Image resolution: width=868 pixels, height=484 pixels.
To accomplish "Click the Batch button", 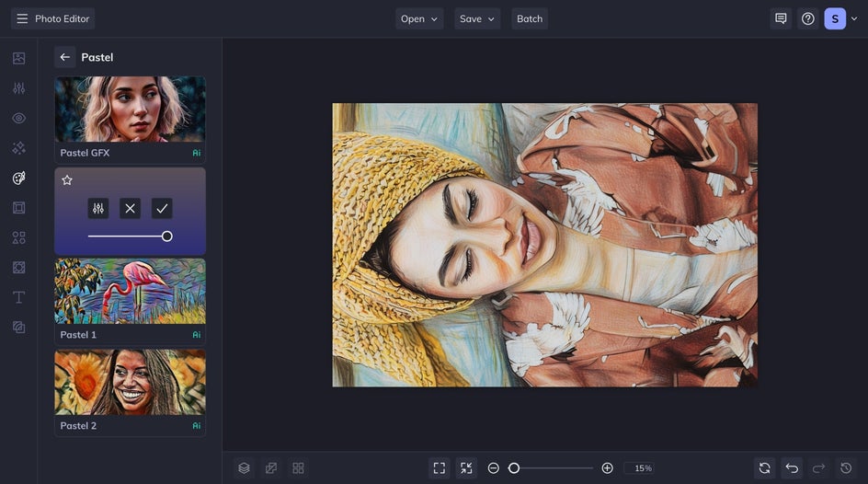I will pyautogui.click(x=530, y=18).
